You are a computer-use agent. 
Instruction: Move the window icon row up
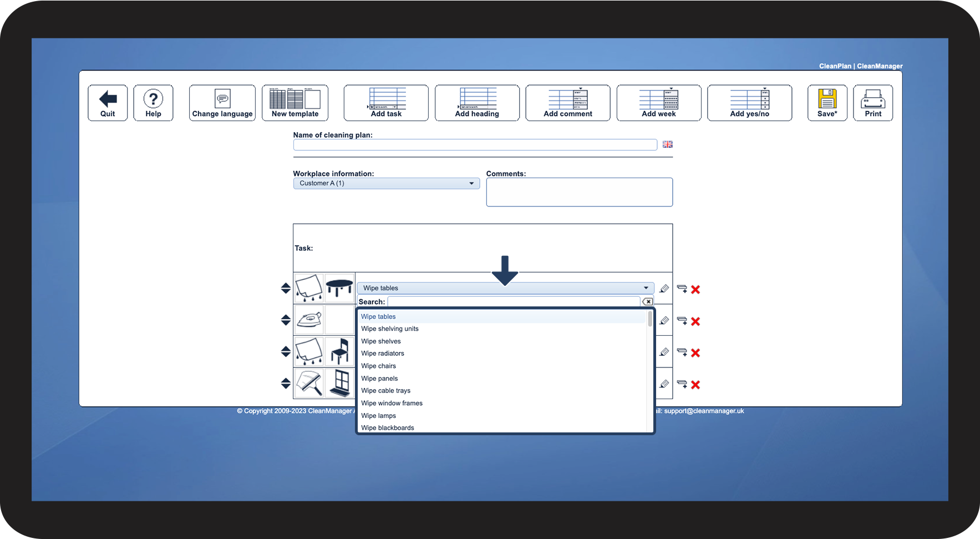click(286, 380)
